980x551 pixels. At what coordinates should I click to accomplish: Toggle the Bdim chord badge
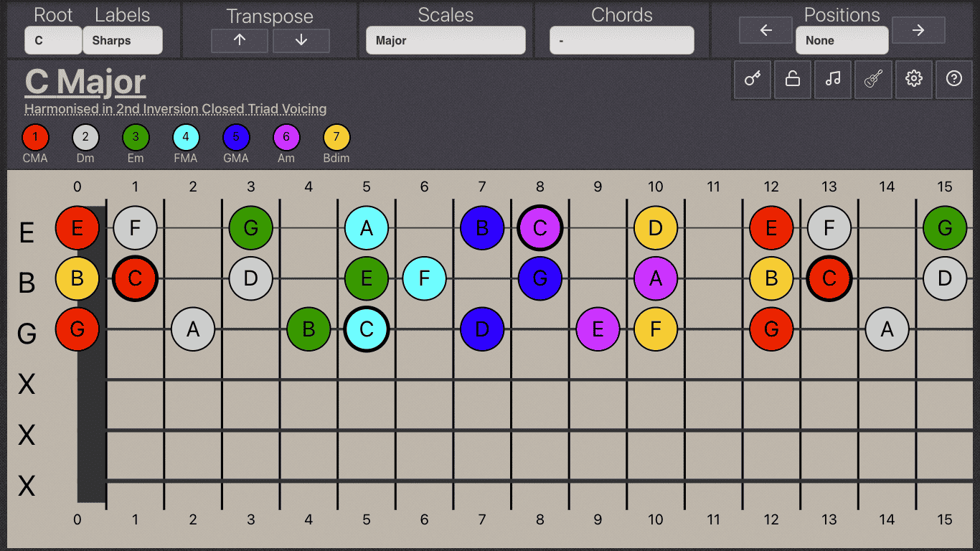coord(336,136)
